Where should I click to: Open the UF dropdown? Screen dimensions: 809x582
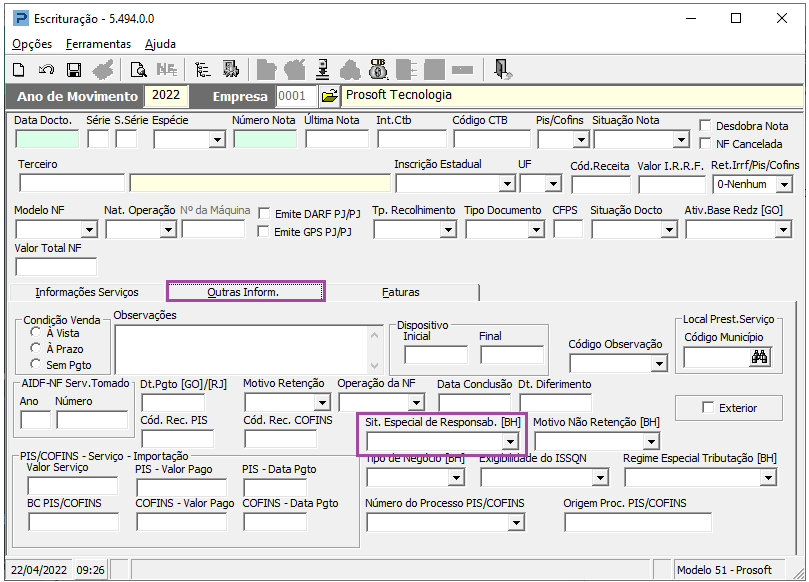pos(553,183)
